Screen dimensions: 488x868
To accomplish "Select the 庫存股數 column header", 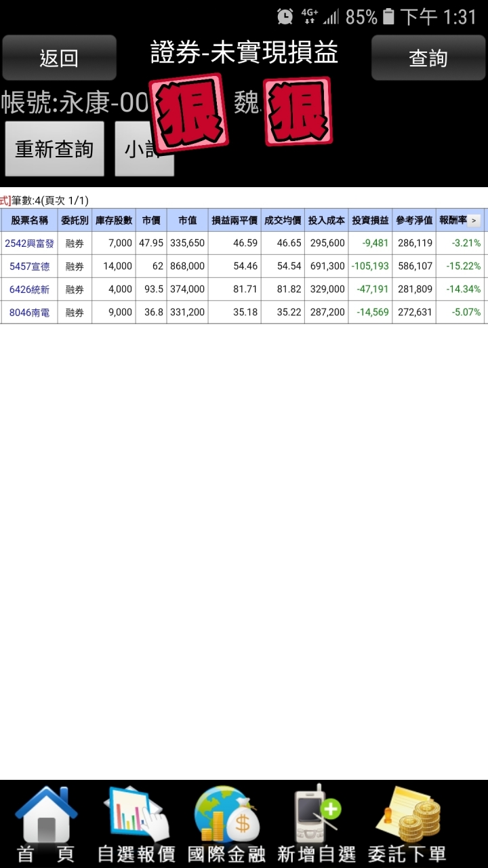I will (114, 220).
